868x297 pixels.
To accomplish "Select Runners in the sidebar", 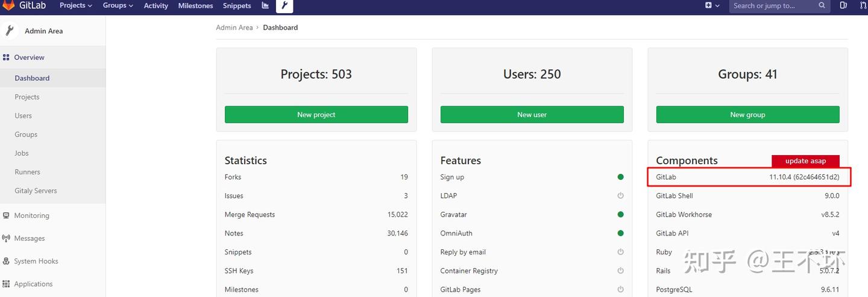I will [27, 172].
